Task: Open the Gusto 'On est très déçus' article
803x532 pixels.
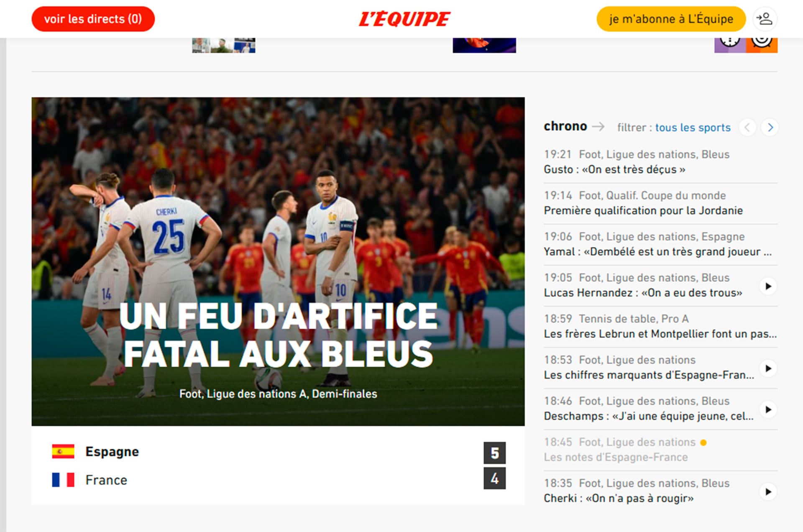Action: (614, 169)
